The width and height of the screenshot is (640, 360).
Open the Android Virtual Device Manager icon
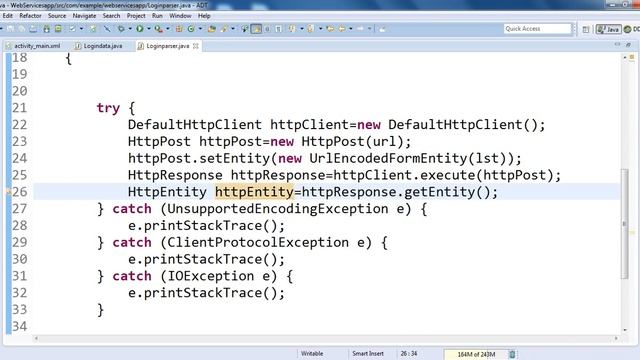(58, 29)
